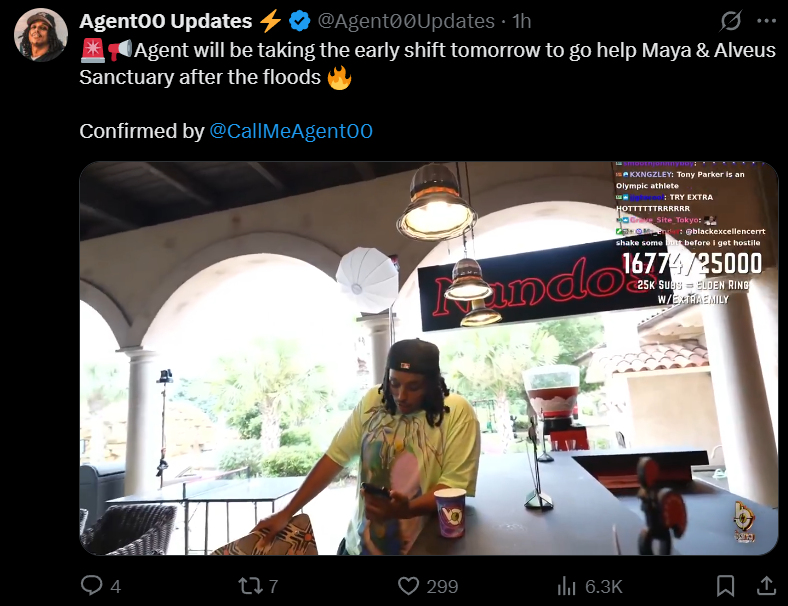Bookmark this tweet

tap(725, 585)
